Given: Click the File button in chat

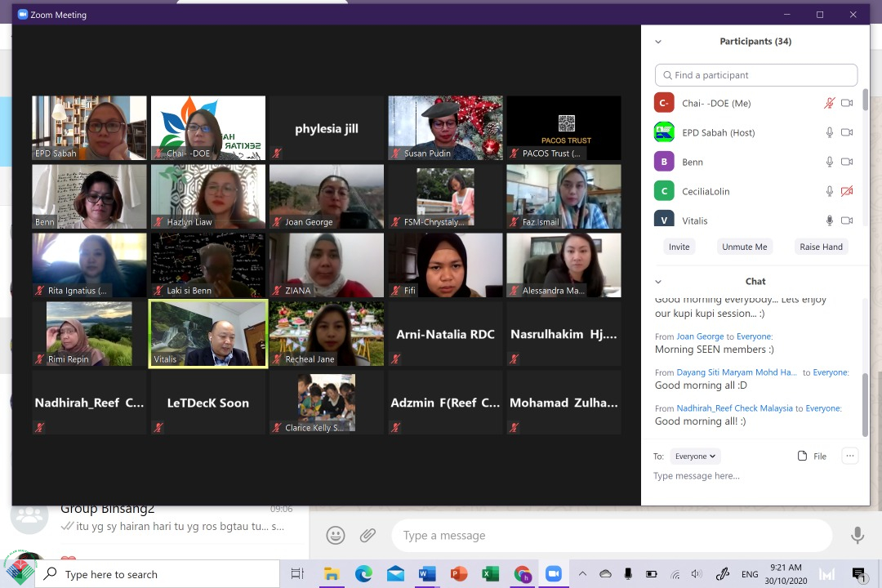Looking at the screenshot, I should coord(813,456).
